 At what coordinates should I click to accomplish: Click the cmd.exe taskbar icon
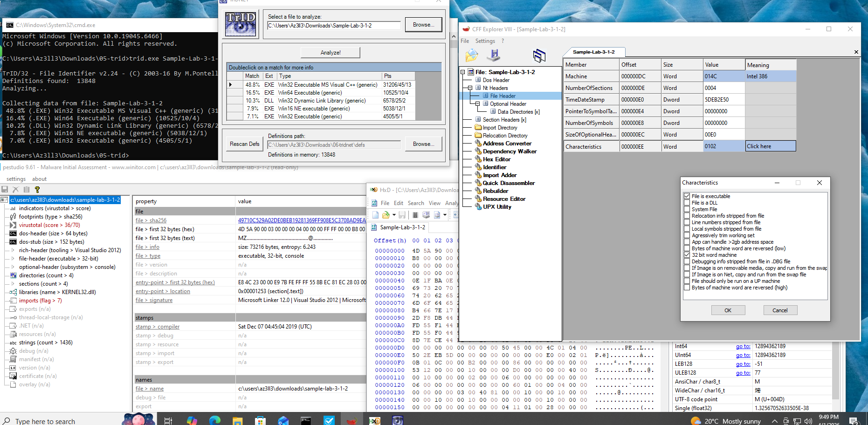[306, 420]
